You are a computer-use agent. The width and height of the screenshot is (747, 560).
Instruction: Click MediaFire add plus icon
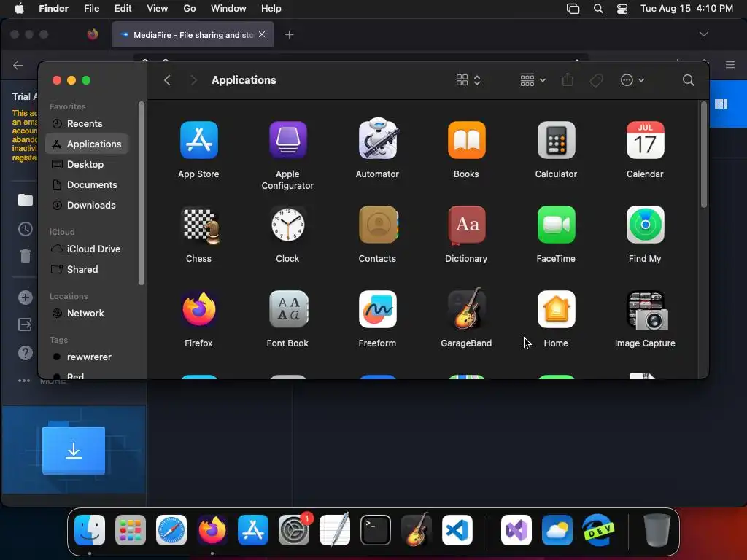pyautogui.click(x=26, y=297)
